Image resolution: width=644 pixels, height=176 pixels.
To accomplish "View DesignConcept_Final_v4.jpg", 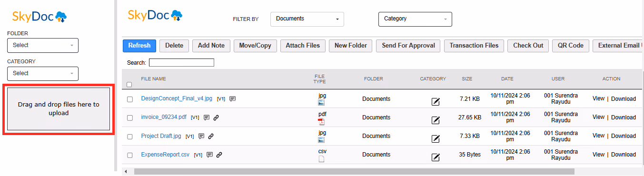I will point(598,99).
